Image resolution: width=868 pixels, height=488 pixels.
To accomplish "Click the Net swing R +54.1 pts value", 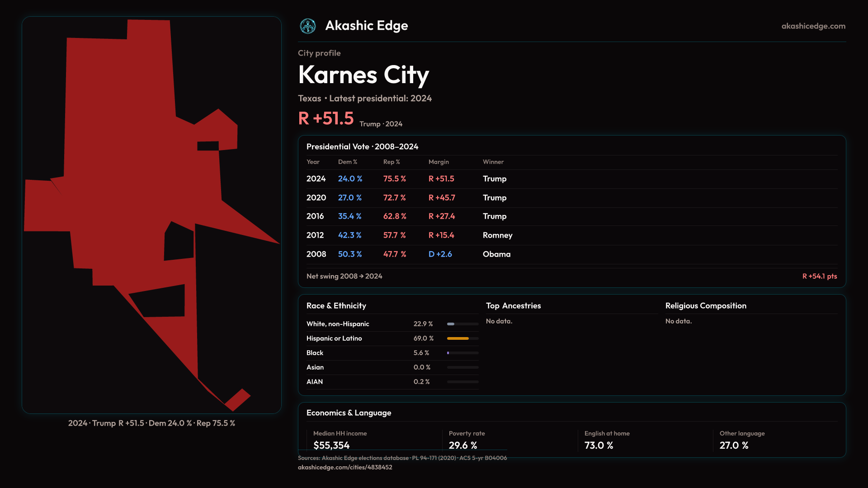I will tap(819, 276).
